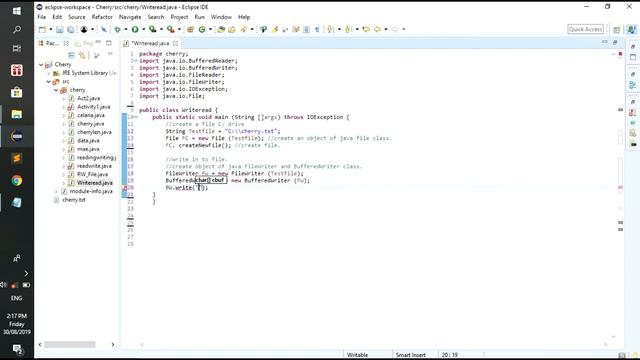Expand the module-info.java tree node
Image resolution: width=640 pixels, height=360 pixels.
56,191
